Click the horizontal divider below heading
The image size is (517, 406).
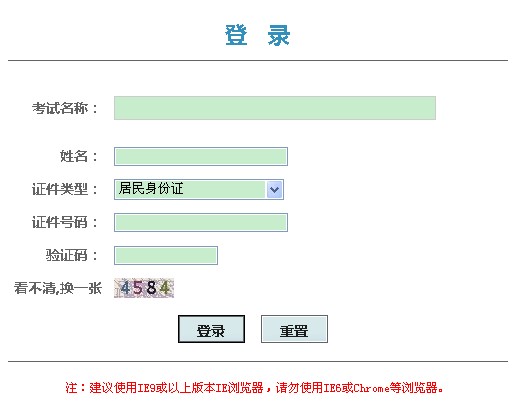pyautogui.click(x=258, y=61)
